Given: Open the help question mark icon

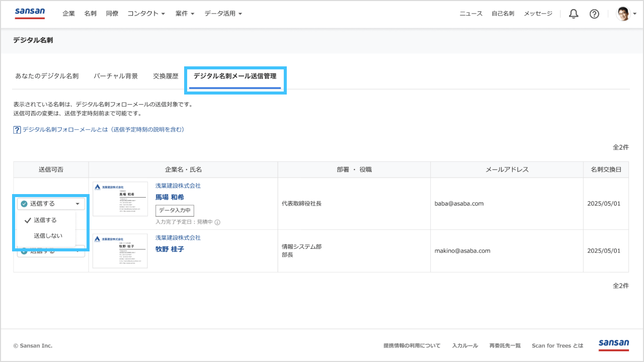Looking at the screenshot, I should coord(594,14).
